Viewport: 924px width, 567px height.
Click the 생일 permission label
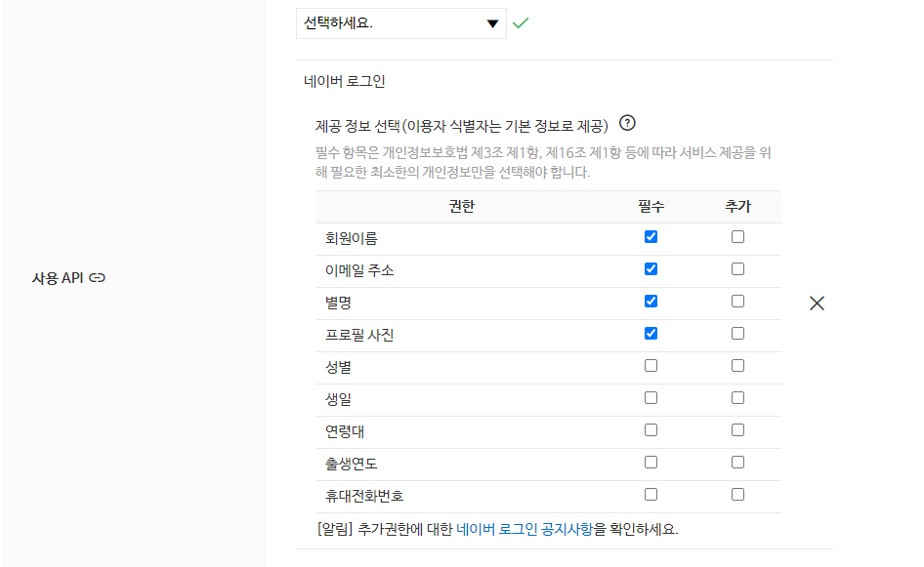pyautogui.click(x=338, y=399)
